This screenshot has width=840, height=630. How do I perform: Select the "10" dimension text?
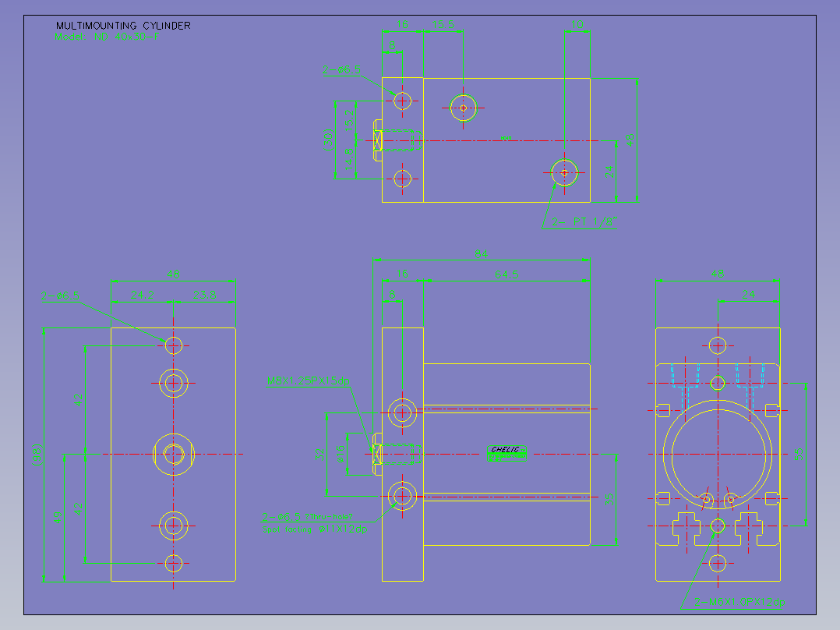(x=577, y=25)
